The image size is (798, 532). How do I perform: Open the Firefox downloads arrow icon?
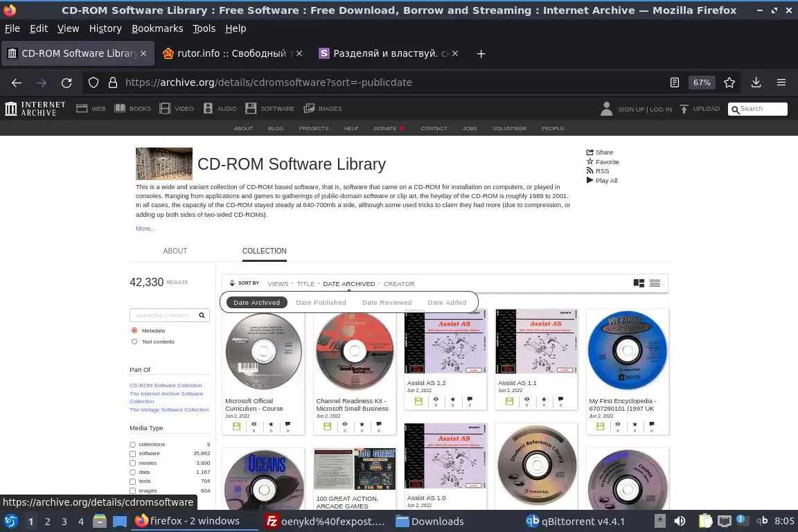click(x=756, y=82)
